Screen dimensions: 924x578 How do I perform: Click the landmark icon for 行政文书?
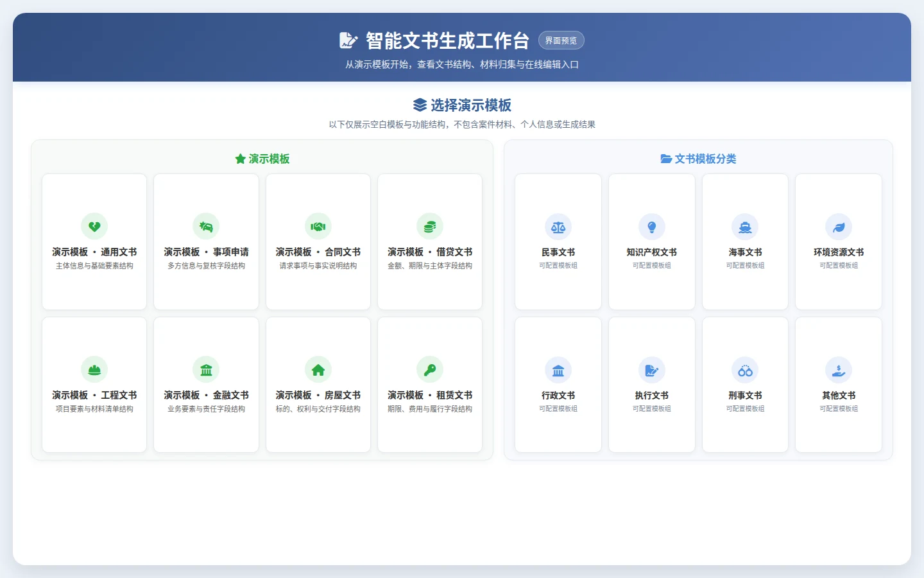(x=558, y=370)
